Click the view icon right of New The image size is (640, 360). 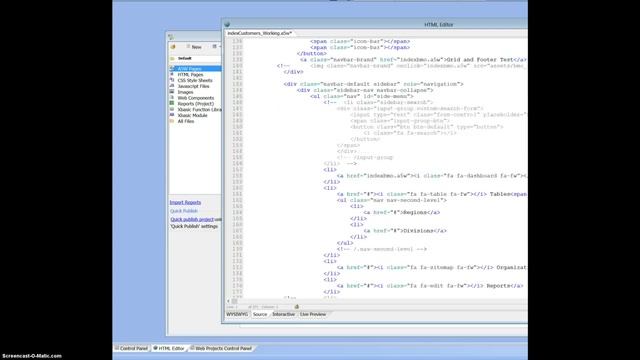pyautogui.click(x=214, y=47)
